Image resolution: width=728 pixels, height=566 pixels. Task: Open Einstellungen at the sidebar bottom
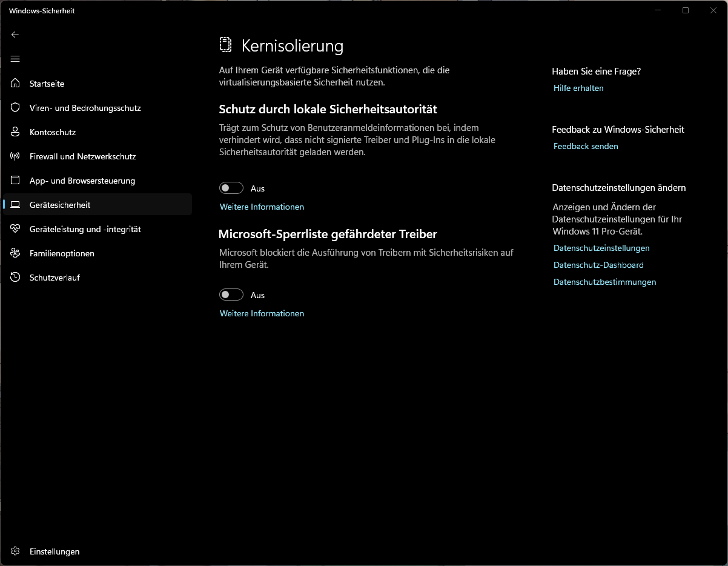click(x=98, y=551)
